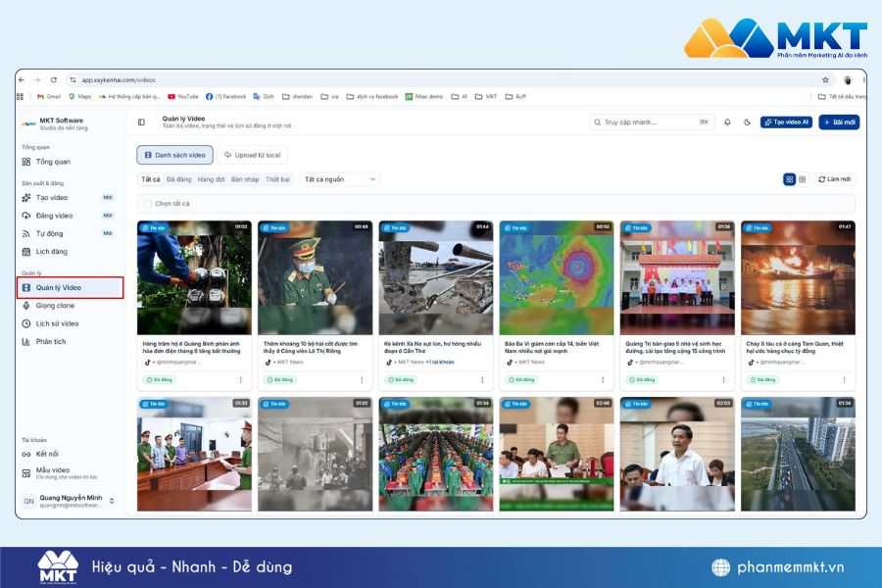Image resolution: width=882 pixels, height=588 pixels.
Task: Switch to Danh sách video tab
Action: click(x=175, y=155)
